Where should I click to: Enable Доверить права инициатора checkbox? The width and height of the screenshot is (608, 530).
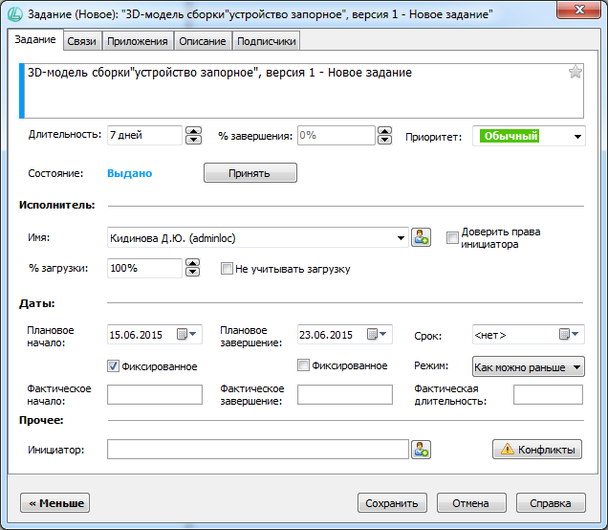coord(452,237)
